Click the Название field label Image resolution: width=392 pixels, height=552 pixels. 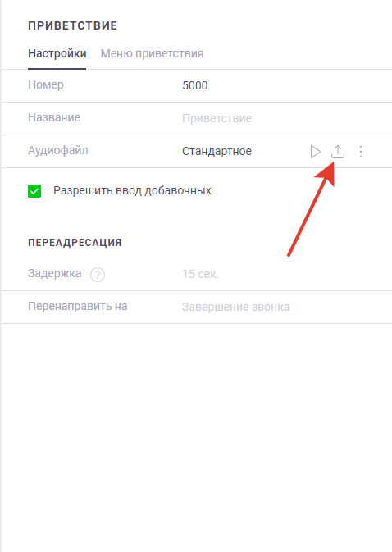coord(54,117)
